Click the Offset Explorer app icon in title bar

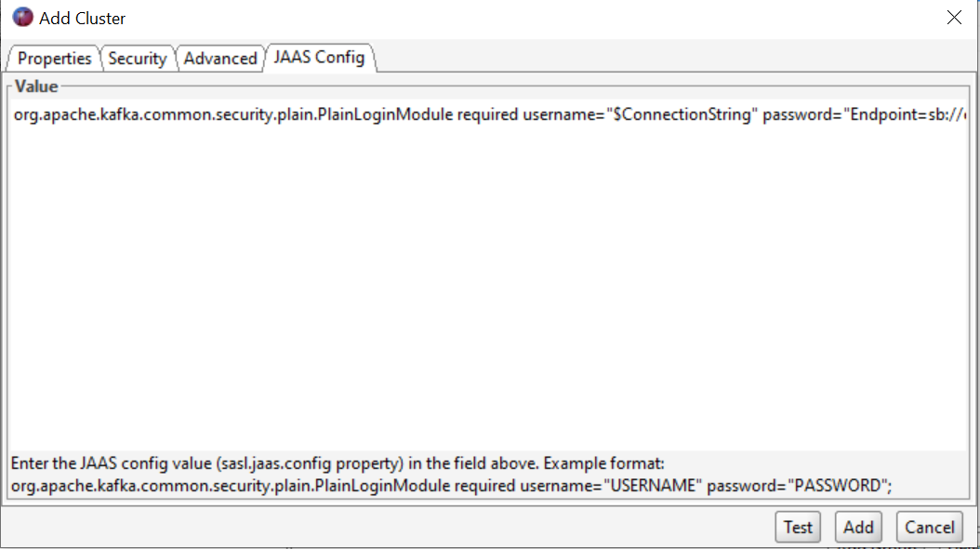tap(22, 18)
